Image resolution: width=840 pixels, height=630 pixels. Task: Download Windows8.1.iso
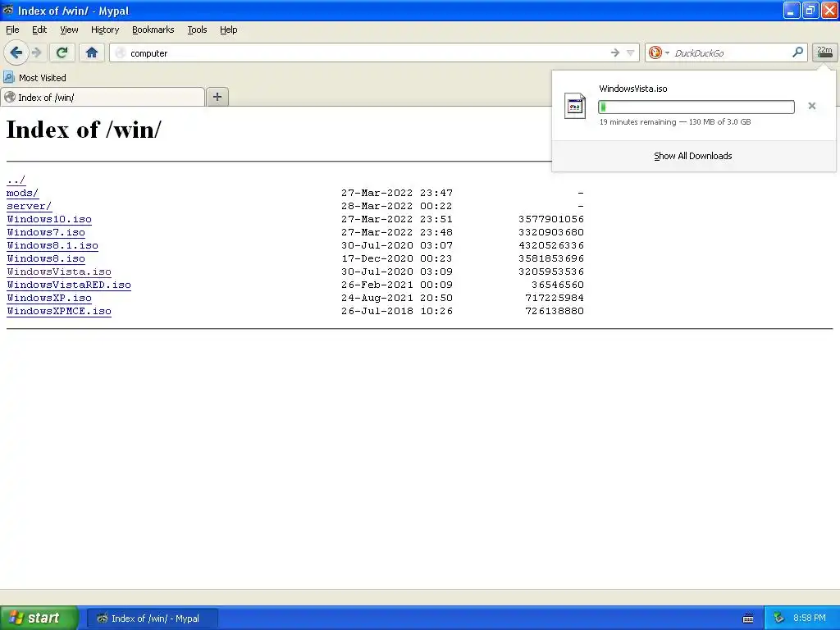[52, 245]
